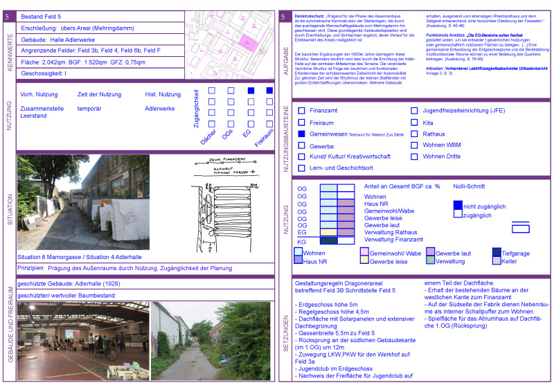Open the overgrown path photo at bottom
Image resolution: width=554 pixels, height=392 pixels.
coord(211,341)
